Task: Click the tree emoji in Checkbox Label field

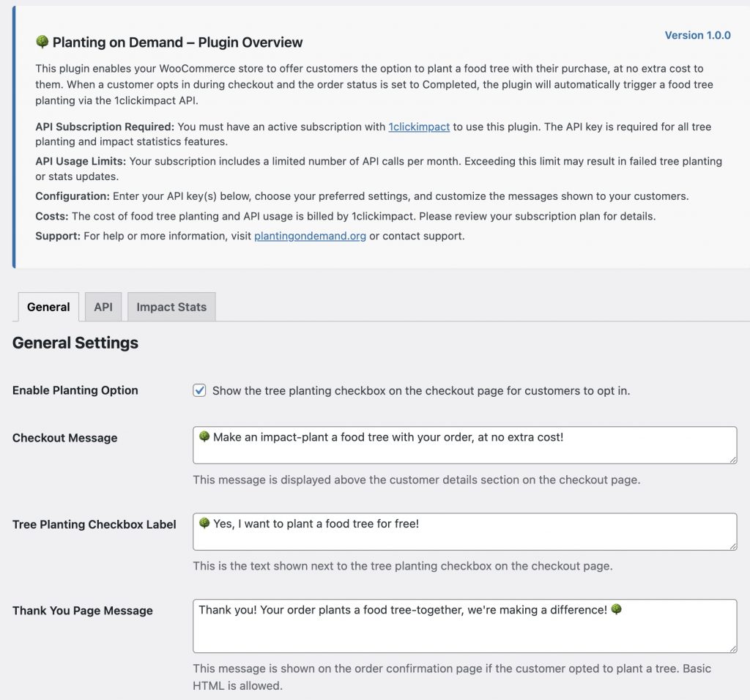Action: 204,523
